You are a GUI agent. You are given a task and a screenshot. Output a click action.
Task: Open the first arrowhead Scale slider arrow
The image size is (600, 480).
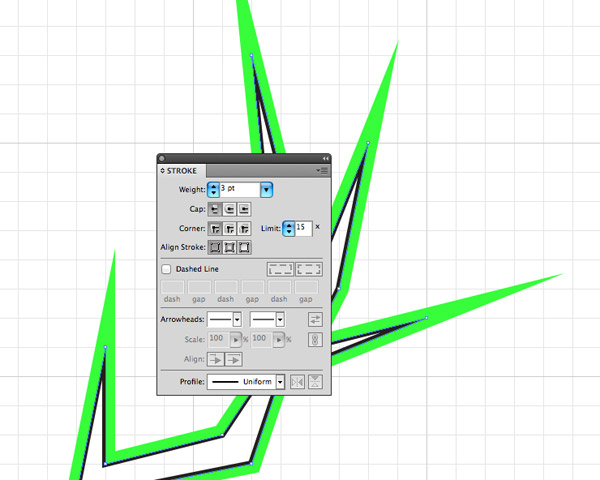point(236,340)
